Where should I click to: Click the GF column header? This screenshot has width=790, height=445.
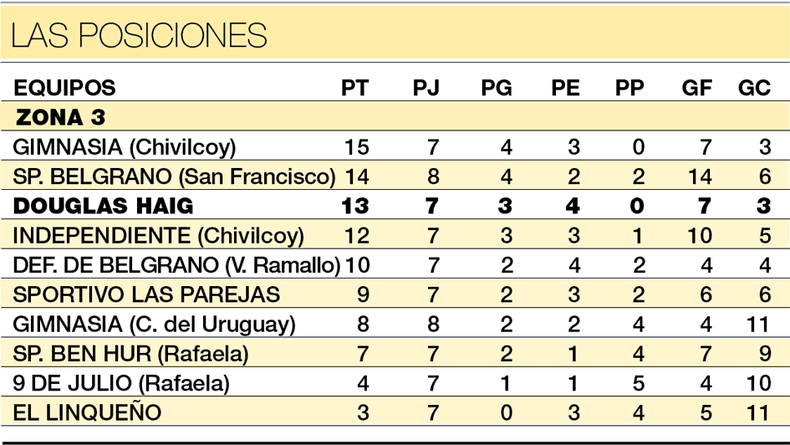coord(697,88)
